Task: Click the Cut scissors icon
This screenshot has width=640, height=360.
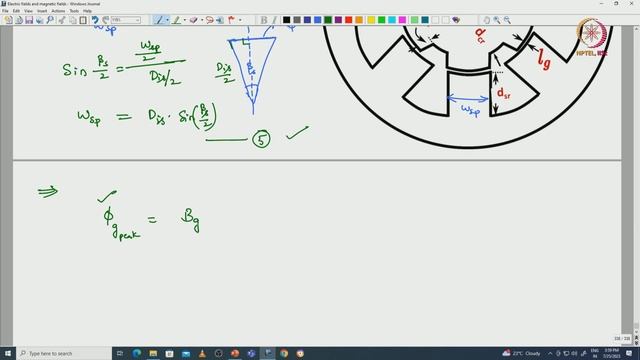Action: [62, 20]
